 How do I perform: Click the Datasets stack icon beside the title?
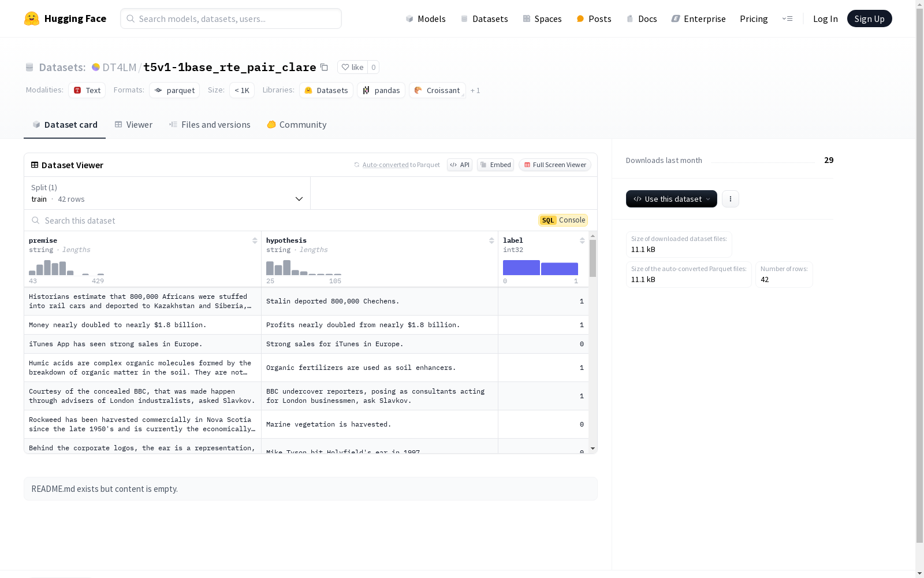(29, 67)
